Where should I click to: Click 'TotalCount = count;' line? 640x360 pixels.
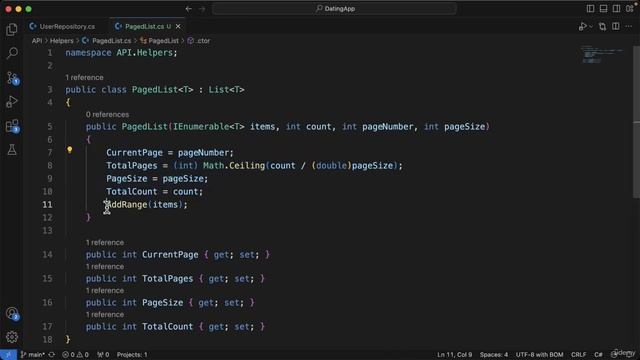pos(154,191)
